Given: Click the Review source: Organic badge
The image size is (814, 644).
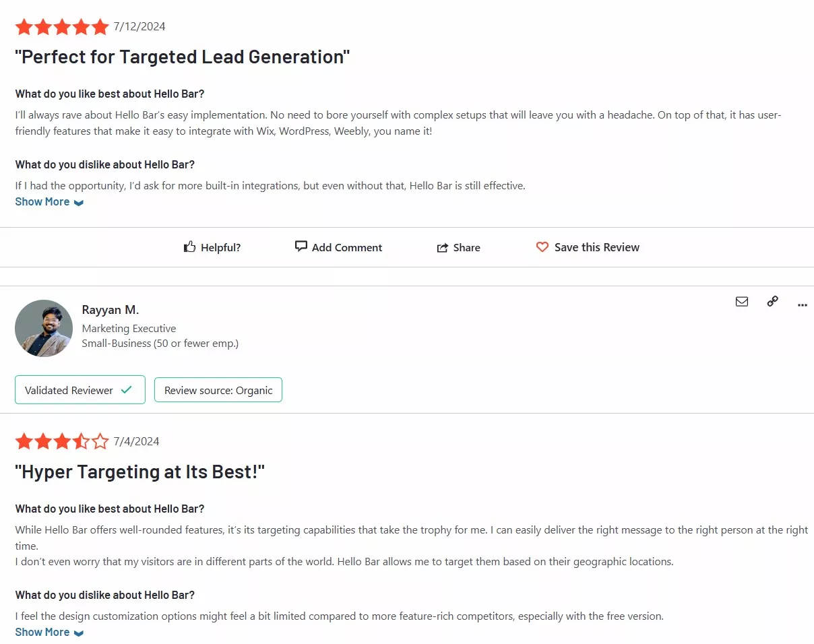Looking at the screenshot, I should (x=218, y=390).
